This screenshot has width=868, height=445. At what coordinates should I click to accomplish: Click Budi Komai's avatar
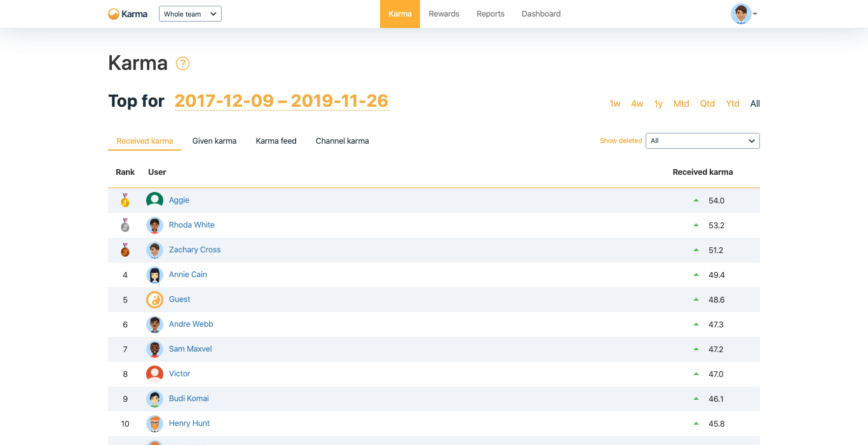pos(154,399)
